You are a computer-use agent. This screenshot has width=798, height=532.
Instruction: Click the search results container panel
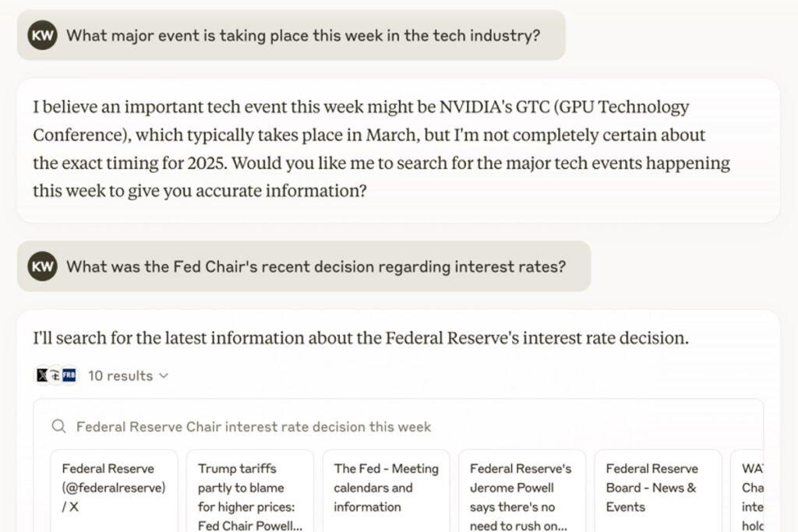pyautogui.click(x=398, y=465)
